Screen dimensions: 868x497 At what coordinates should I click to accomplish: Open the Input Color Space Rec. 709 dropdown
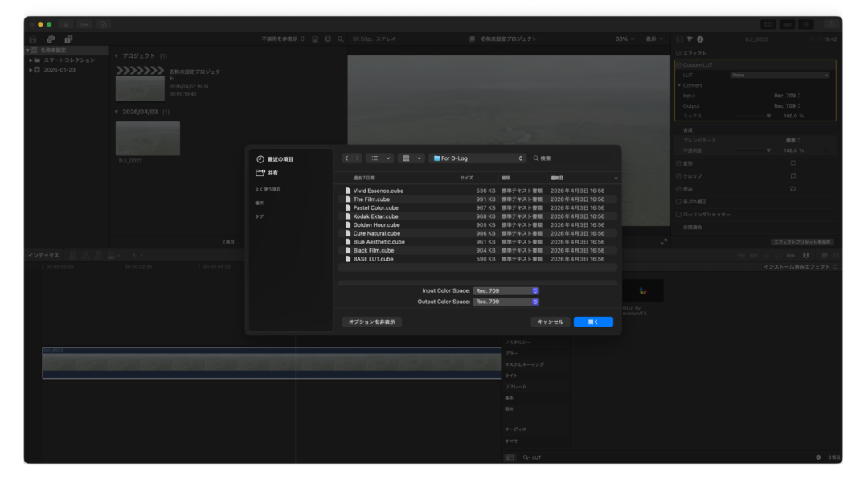tap(506, 291)
